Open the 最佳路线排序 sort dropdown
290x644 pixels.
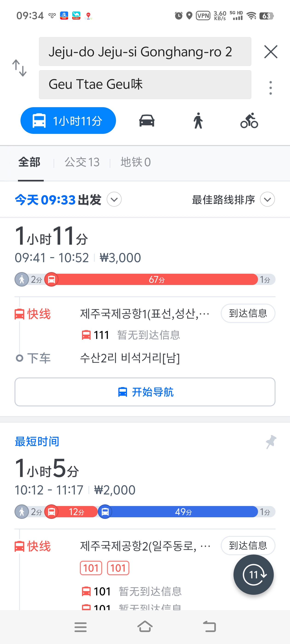click(x=267, y=199)
